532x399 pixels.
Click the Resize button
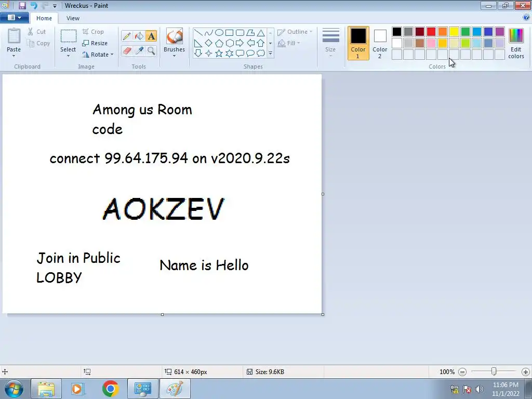(x=95, y=43)
